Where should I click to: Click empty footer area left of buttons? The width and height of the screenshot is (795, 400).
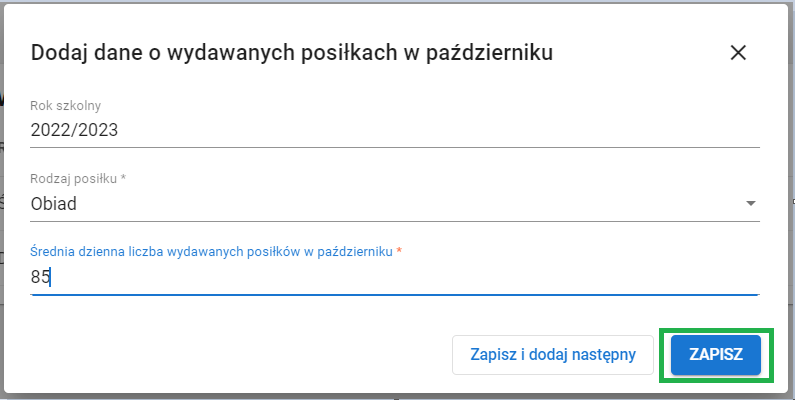point(230,355)
